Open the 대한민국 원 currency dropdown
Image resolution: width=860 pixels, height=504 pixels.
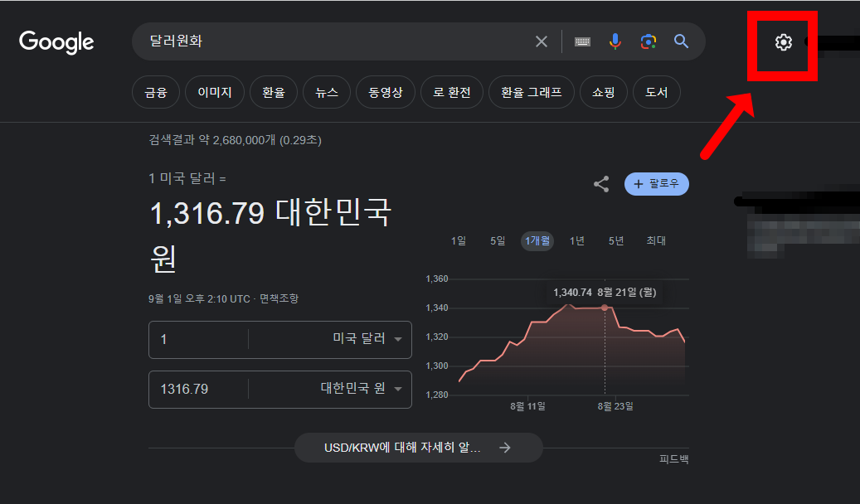358,390
